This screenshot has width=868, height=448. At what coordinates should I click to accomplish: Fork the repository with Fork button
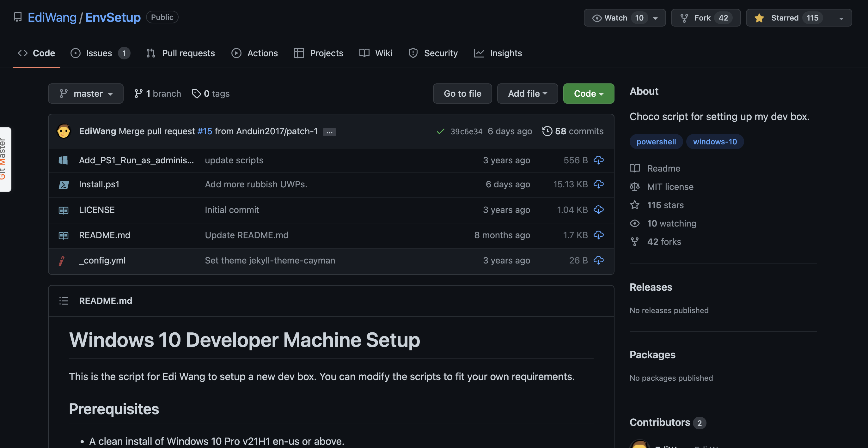(x=706, y=17)
